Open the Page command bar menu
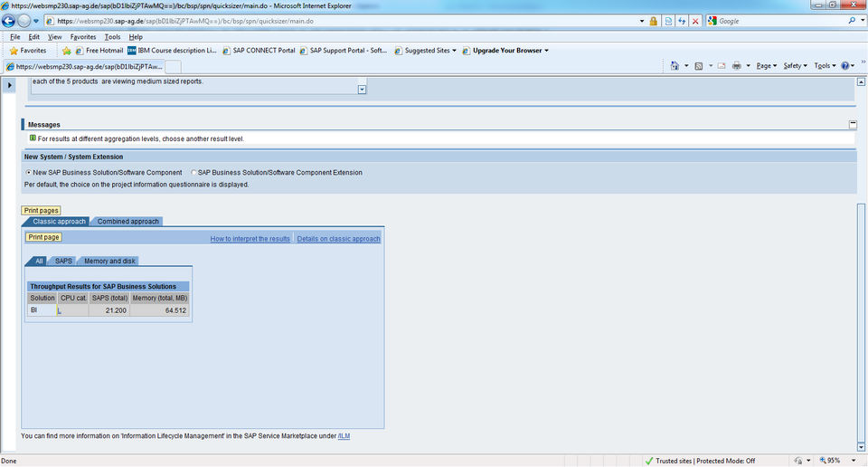This screenshot has height=467, width=868. point(767,66)
